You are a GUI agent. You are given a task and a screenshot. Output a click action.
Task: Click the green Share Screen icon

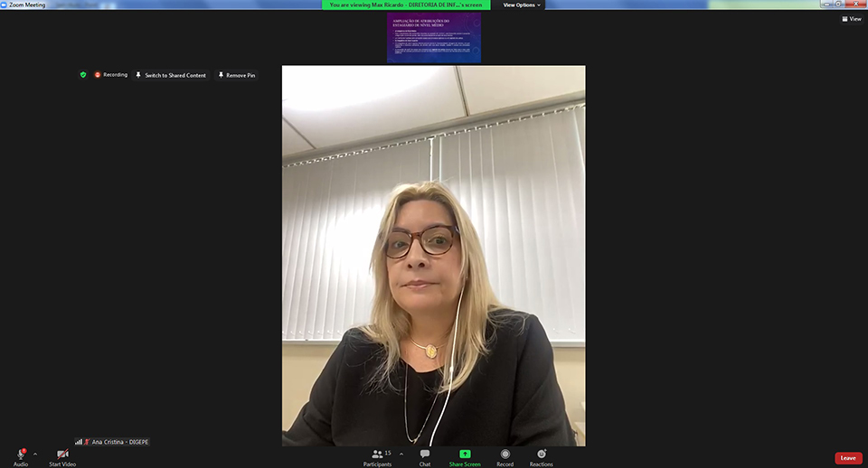pyautogui.click(x=465, y=454)
